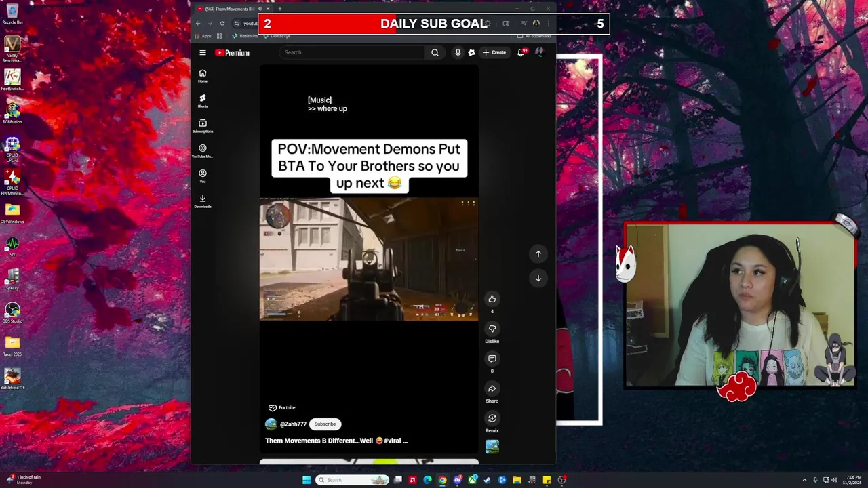
Task: Open Sticky Notes from taskbar
Action: pos(547,480)
